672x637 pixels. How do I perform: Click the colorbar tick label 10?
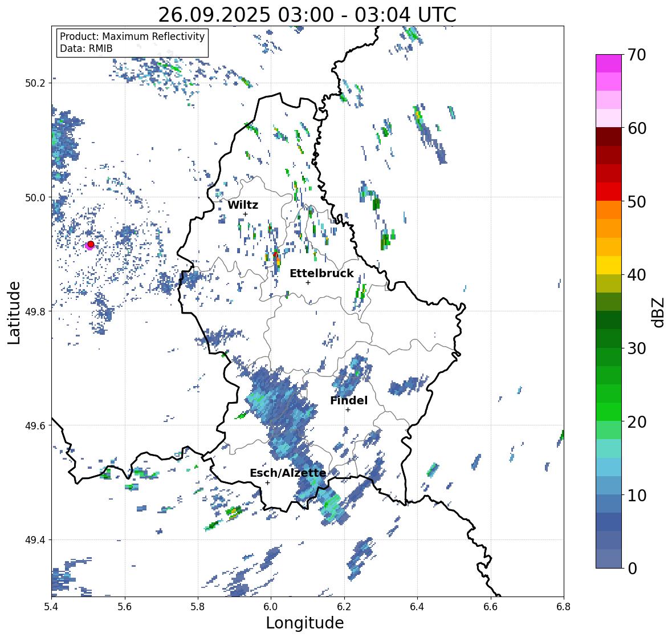pos(637,495)
